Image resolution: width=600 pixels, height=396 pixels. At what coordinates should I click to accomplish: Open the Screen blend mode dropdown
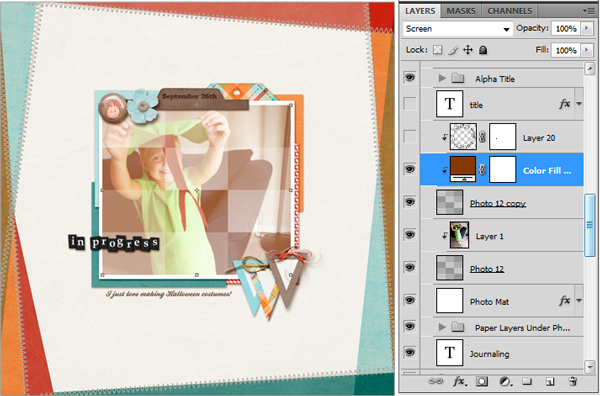[458, 29]
